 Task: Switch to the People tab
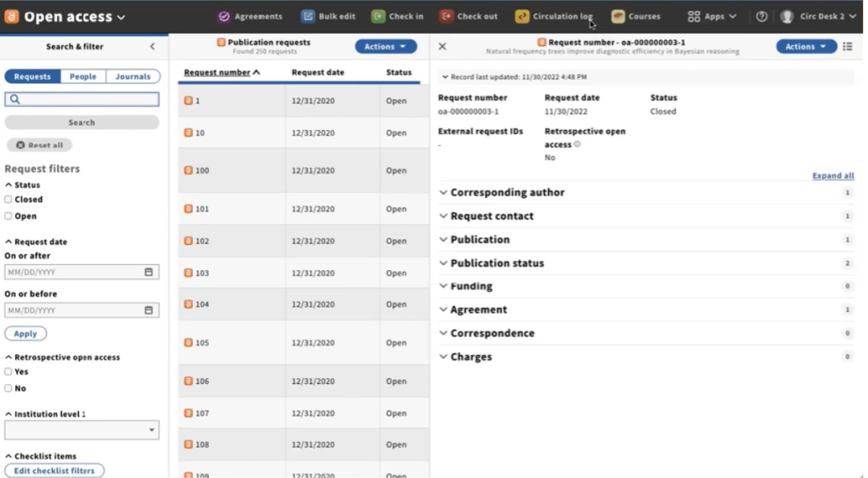point(83,77)
